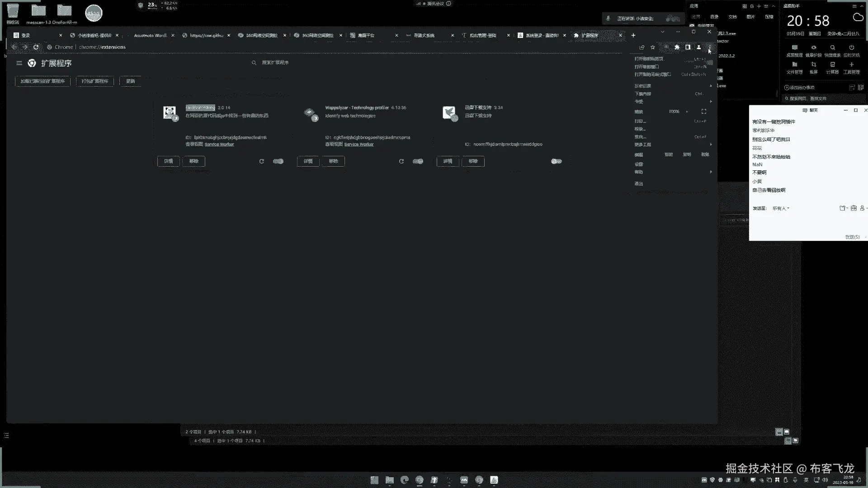This screenshot has height=488, width=868.
Task: Click the 加载已解压的扩展程序 button
Action: pyautogui.click(x=42, y=81)
